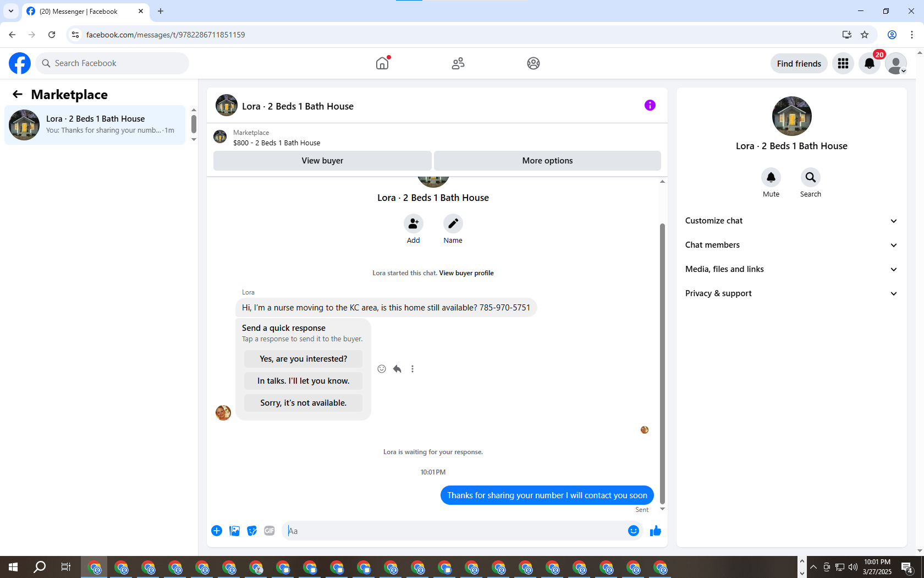Open conversation information purple icon

click(x=650, y=105)
